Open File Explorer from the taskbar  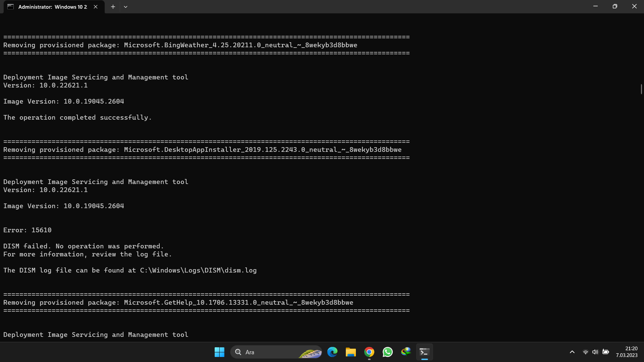click(x=351, y=352)
